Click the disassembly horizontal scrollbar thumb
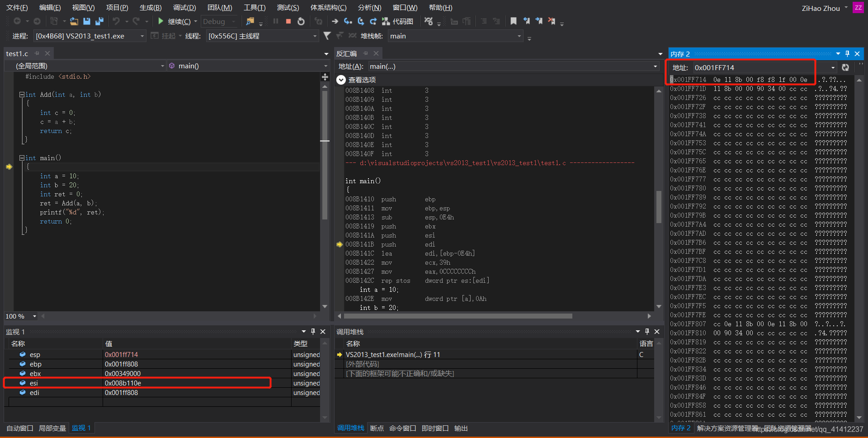 (458, 316)
